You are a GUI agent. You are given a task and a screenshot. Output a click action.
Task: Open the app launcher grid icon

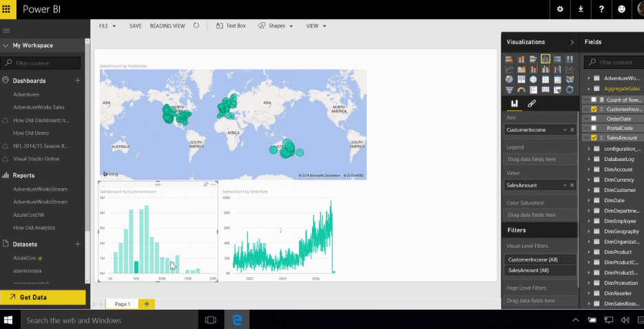[x=8, y=9]
